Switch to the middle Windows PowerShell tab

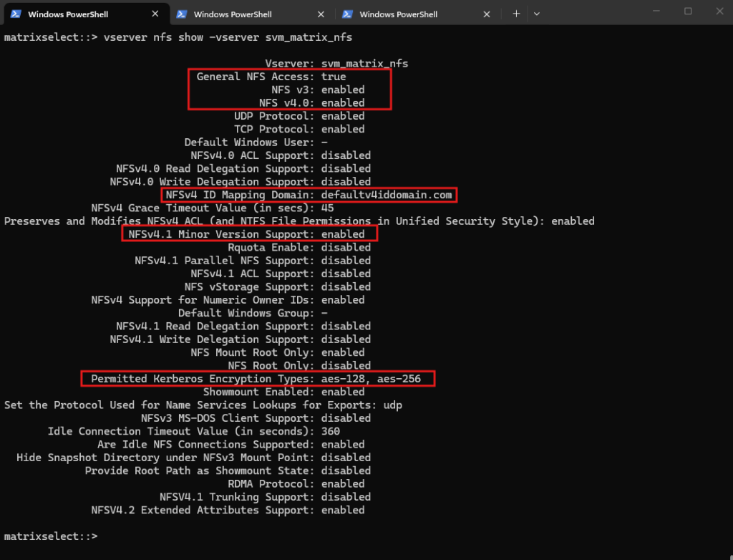point(251,14)
